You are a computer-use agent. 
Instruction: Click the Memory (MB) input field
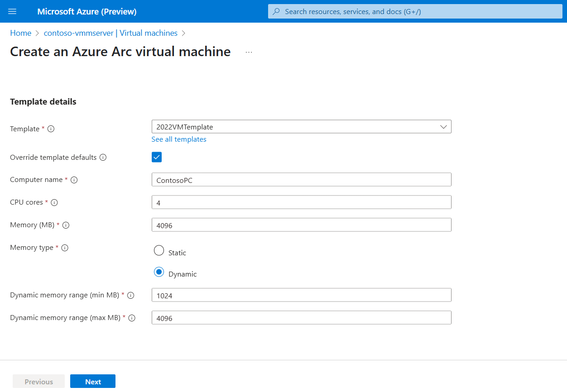click(302, 225)
